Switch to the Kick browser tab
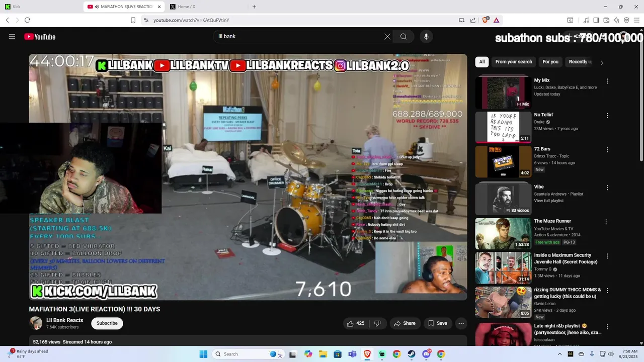 [x=43, y=7]
